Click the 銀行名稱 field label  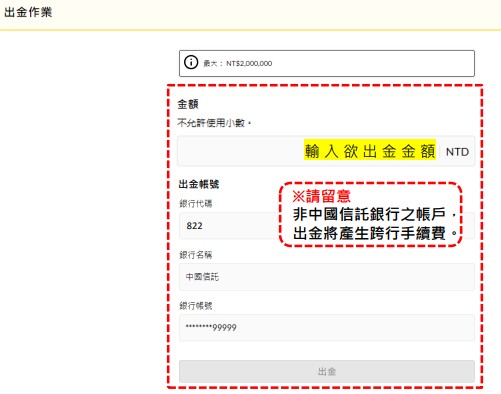pos(196,255)
